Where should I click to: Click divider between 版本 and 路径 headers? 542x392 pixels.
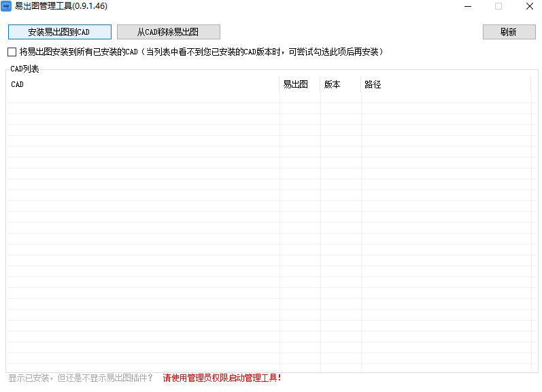[361, 84]
